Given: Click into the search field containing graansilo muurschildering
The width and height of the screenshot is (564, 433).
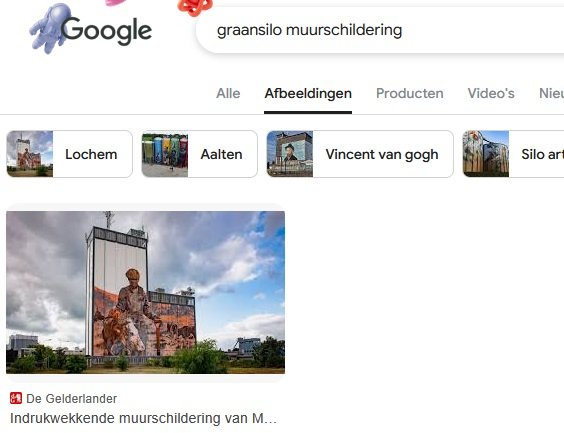Looking at the screenshot, I should pyautogui.click(x=381, y=30).
